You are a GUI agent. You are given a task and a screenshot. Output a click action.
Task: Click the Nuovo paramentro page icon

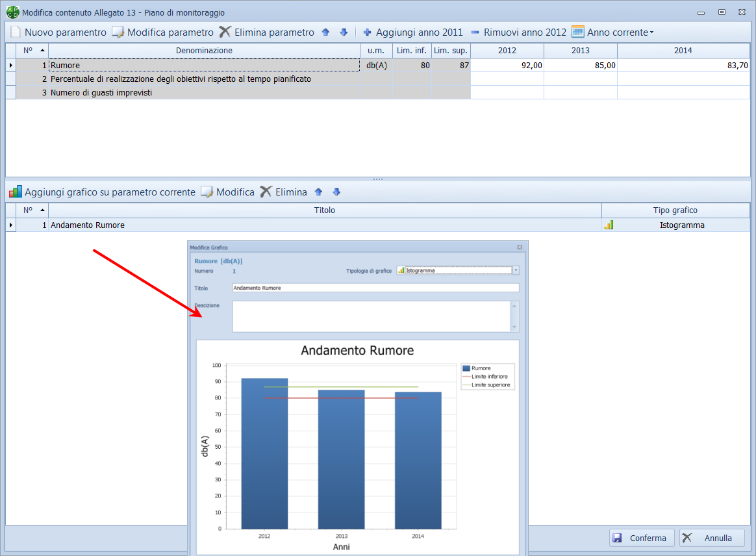tap(16, 32)
